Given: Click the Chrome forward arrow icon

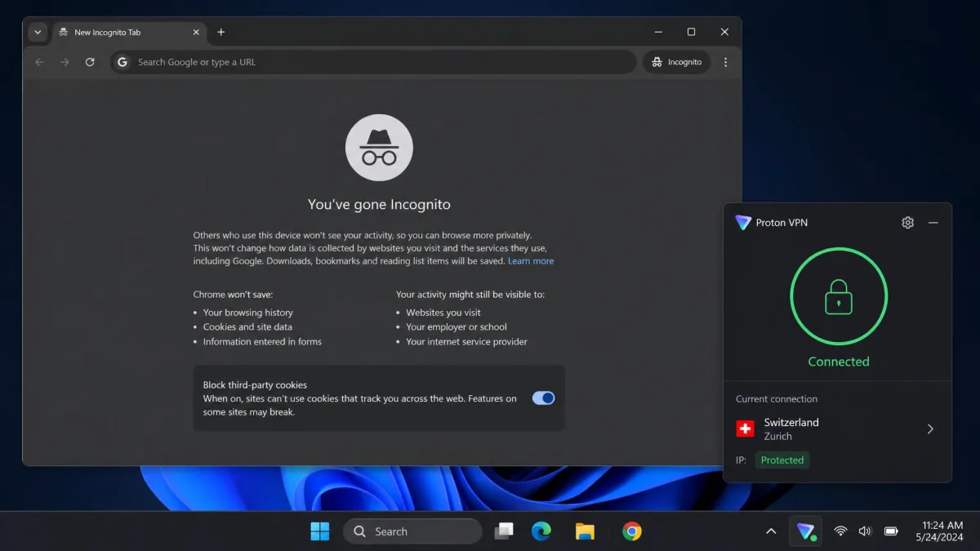Looking at the screenshot, I should [65, 62].
